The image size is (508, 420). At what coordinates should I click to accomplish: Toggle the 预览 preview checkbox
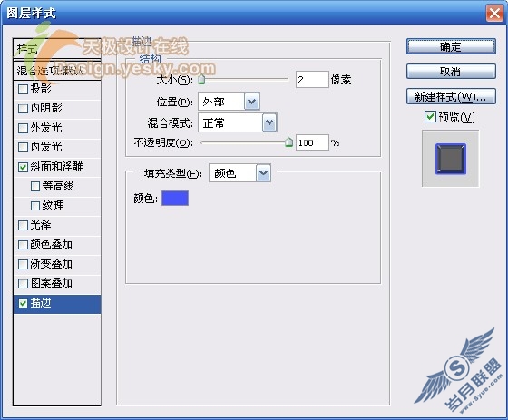tap(430, 117)
